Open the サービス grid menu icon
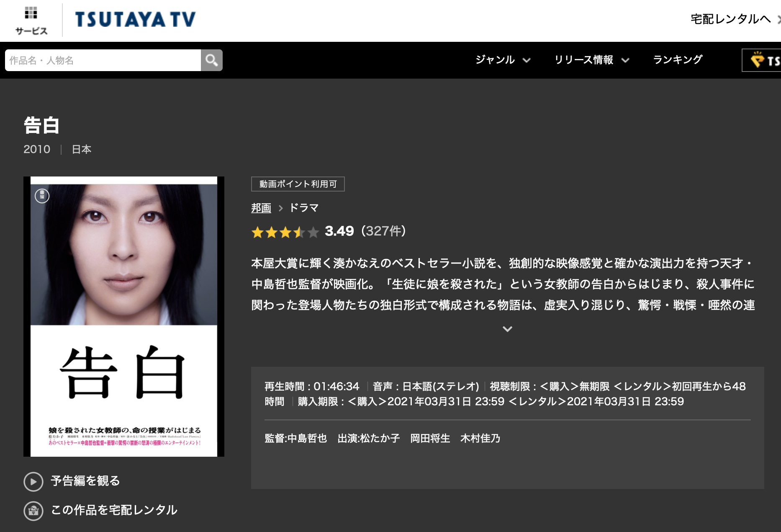This screenshot has width=781, height=532. click(31, 13)
